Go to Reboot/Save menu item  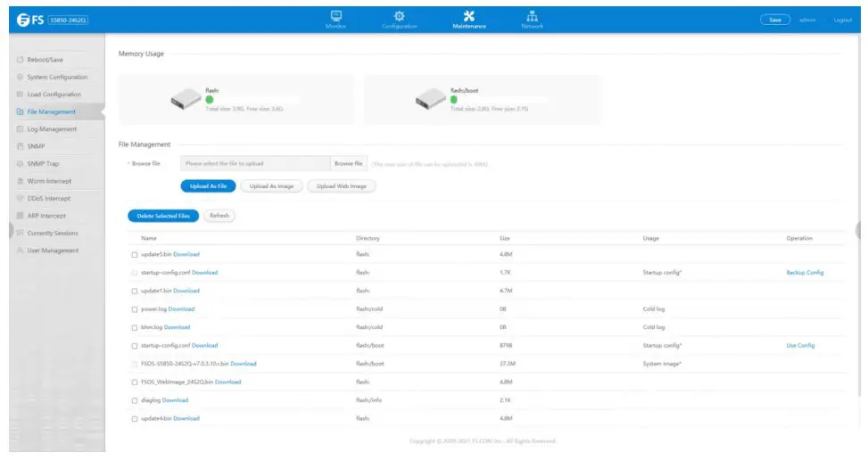(x=45, y=59)
